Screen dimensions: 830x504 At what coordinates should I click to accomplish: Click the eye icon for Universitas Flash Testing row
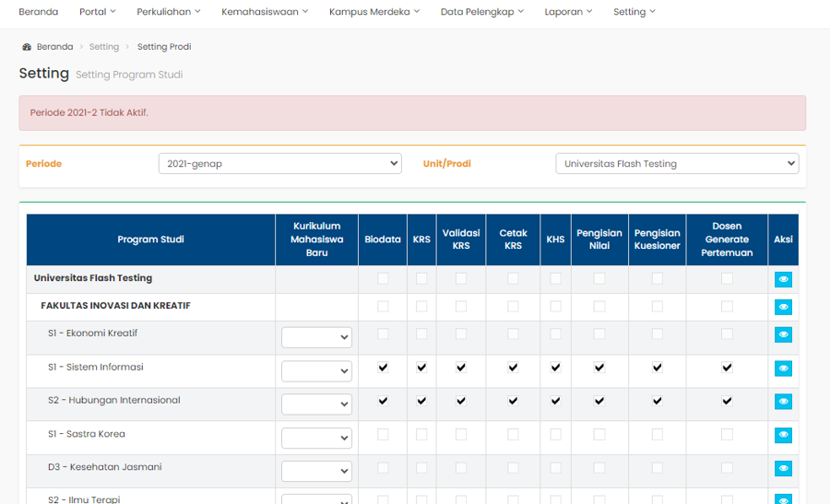click(783, 279)
